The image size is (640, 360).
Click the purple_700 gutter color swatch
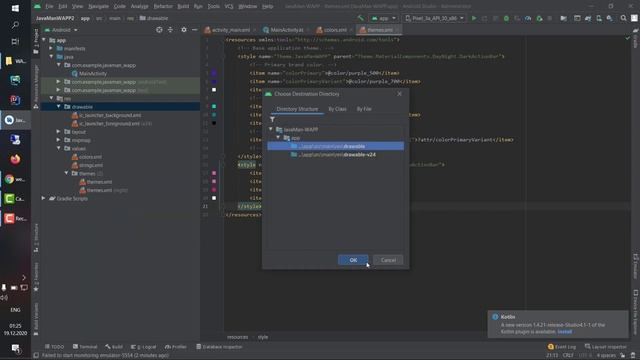[x=214, y=82]
